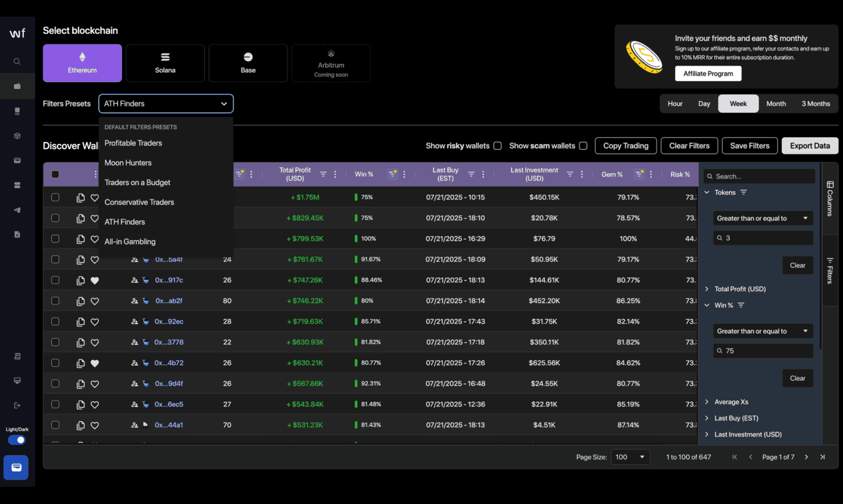Select Moon Hunters preset from list
Image resolution: width=843 pixels, height=504 pixels.
click(x=128, y=163)
